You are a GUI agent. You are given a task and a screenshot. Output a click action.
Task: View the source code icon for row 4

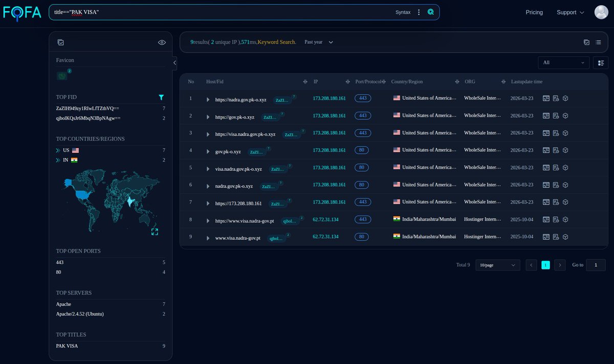(x=546, y=150)
